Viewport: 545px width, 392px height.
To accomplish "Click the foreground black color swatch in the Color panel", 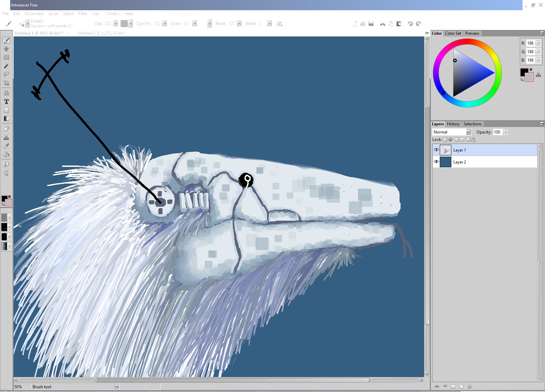I will pos(523,71).
